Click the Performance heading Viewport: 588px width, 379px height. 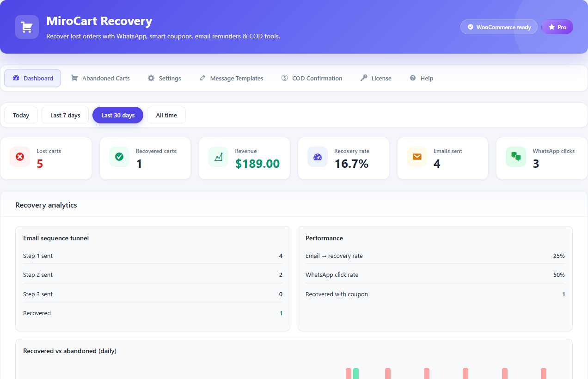(324, 238)
